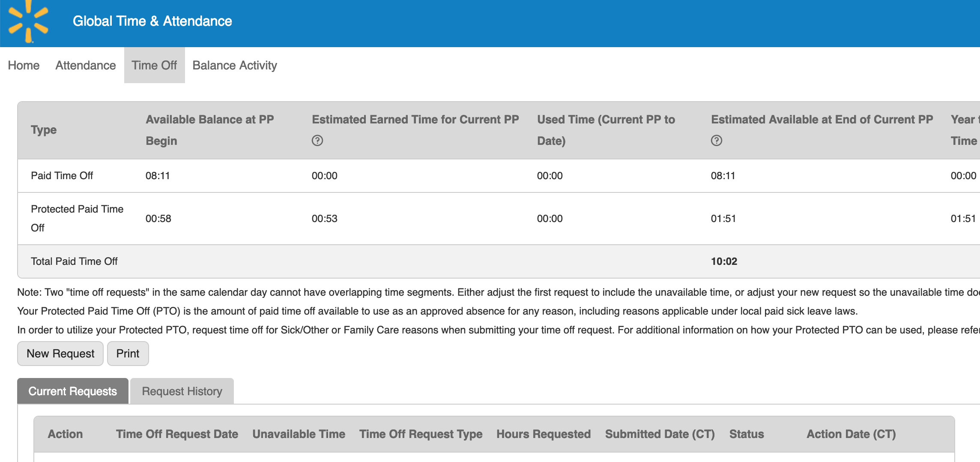Screen dimensions: 980x462
Task: Click the Home tab
Action: [x=24, y=65]
